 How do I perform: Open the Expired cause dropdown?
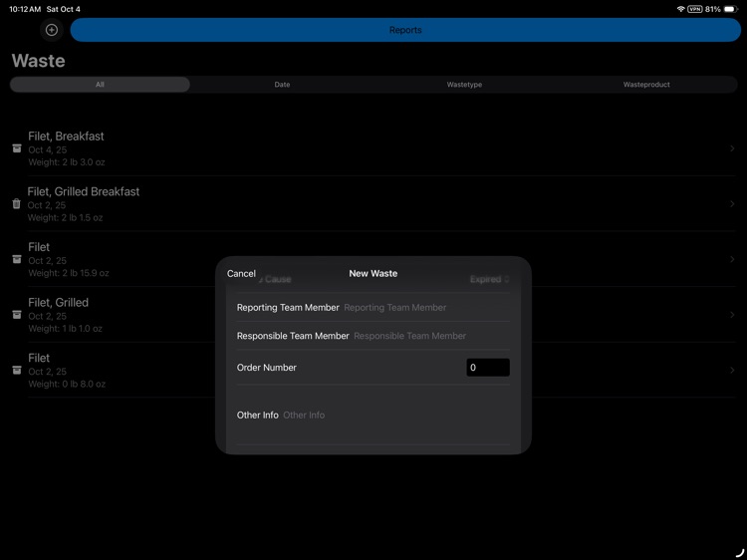click(x=489, y=279)
